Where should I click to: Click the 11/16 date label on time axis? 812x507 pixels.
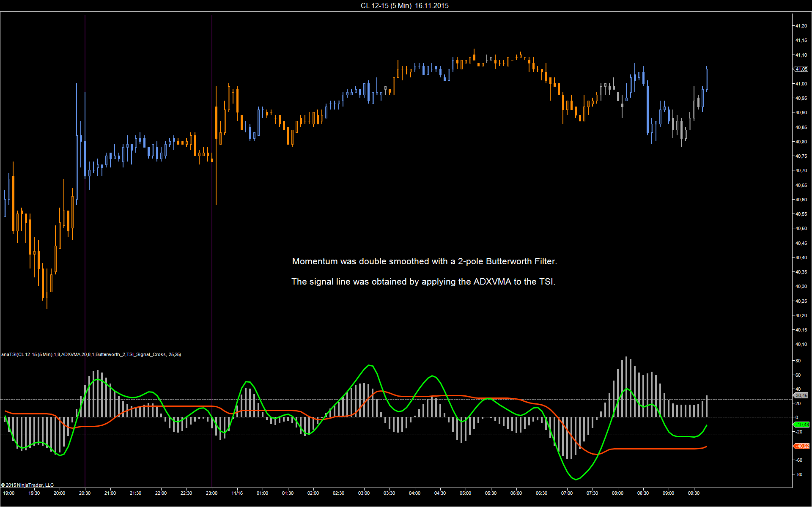[237, 493]
